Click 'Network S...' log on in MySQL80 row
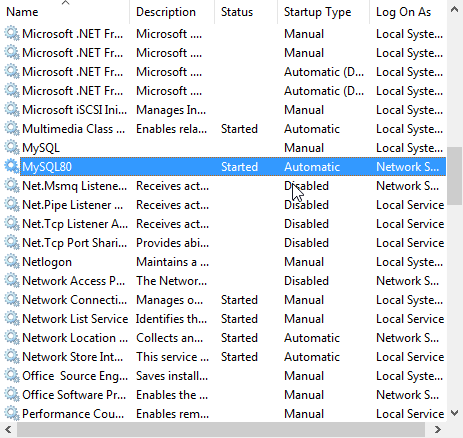 [x=407, y=167]
